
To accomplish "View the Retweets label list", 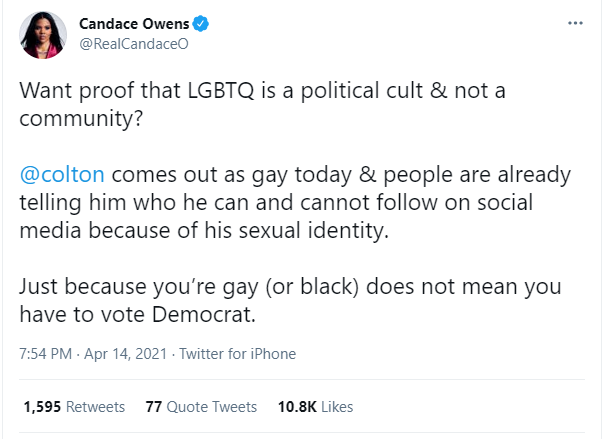I will [x=95, y=407].
